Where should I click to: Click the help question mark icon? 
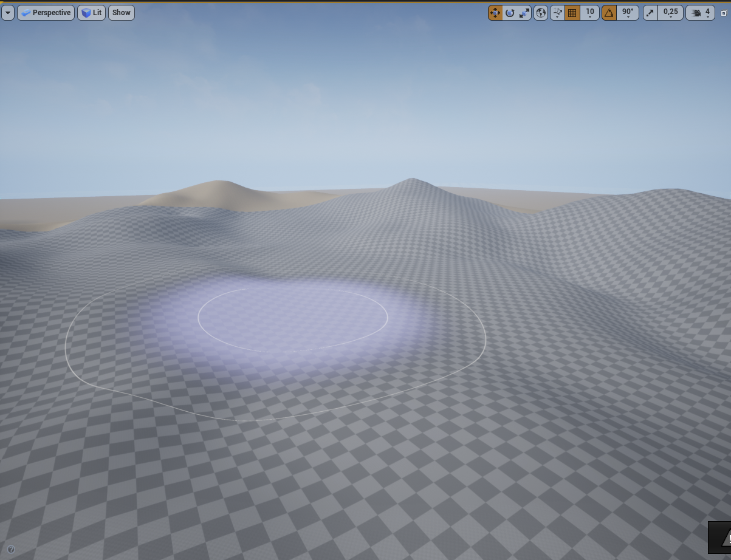pos(10,550)
